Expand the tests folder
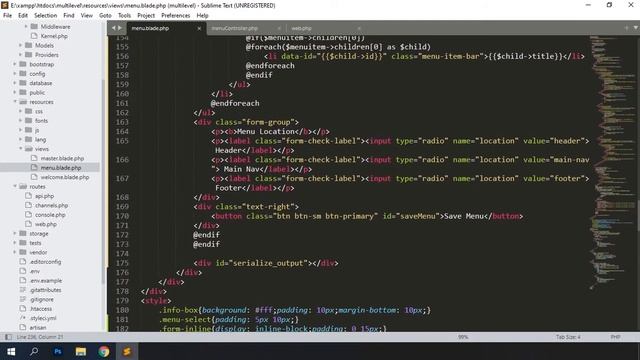Screen dimensions: 640x360 pyautogui.click(x=15, y=243)
